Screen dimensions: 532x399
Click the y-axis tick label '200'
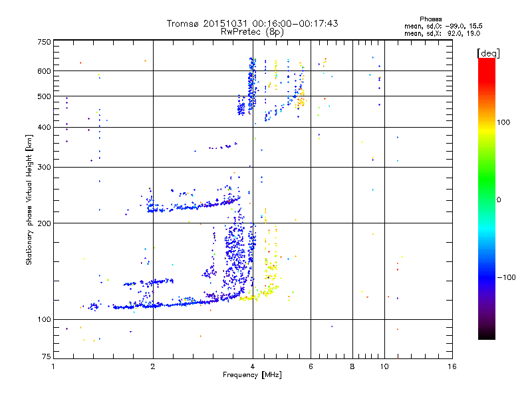click(44, 223)
